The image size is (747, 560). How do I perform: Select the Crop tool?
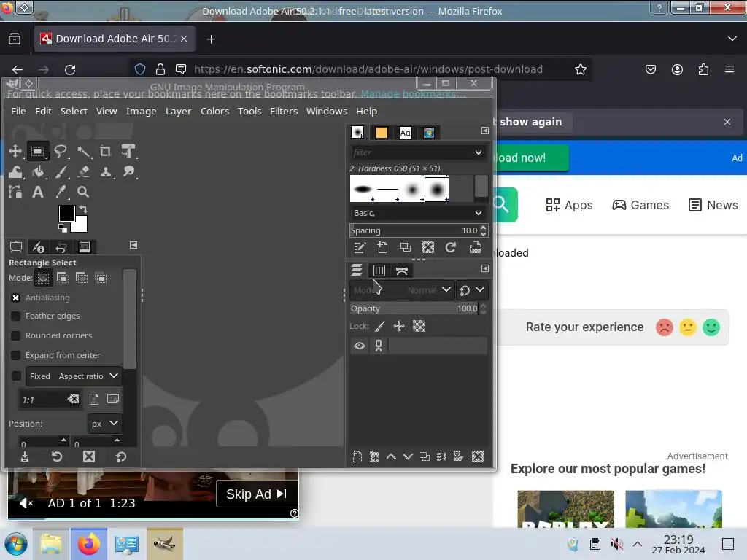point(105,152)
